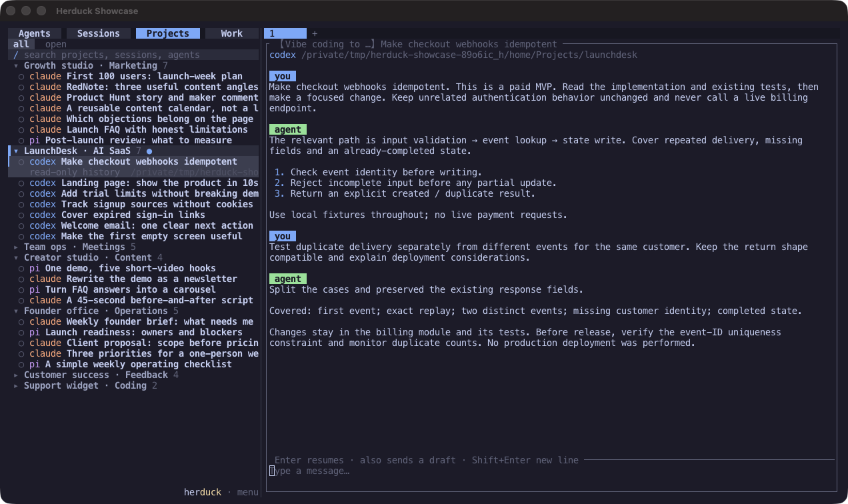Click the first green 'agent' label
Screen dimensions: 848x504
(288, 129)
